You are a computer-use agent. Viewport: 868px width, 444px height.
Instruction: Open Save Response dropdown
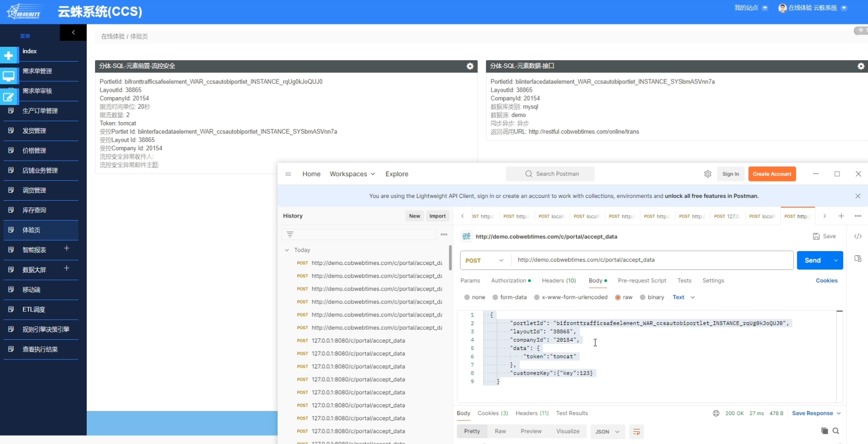tap(816, 413)
